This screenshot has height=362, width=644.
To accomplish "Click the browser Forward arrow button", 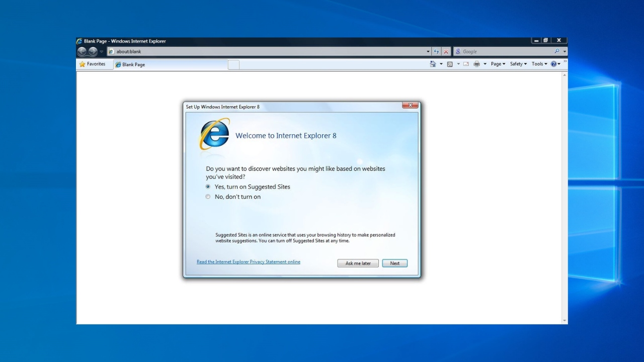I will click(93, 51).
